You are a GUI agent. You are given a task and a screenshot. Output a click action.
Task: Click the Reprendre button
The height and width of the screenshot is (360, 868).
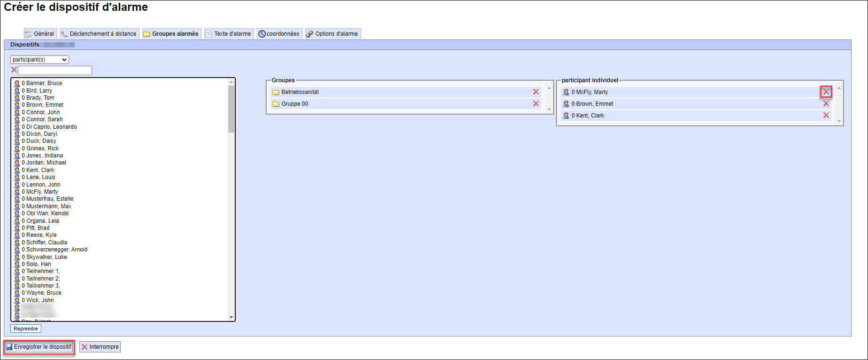click(26, 329)
